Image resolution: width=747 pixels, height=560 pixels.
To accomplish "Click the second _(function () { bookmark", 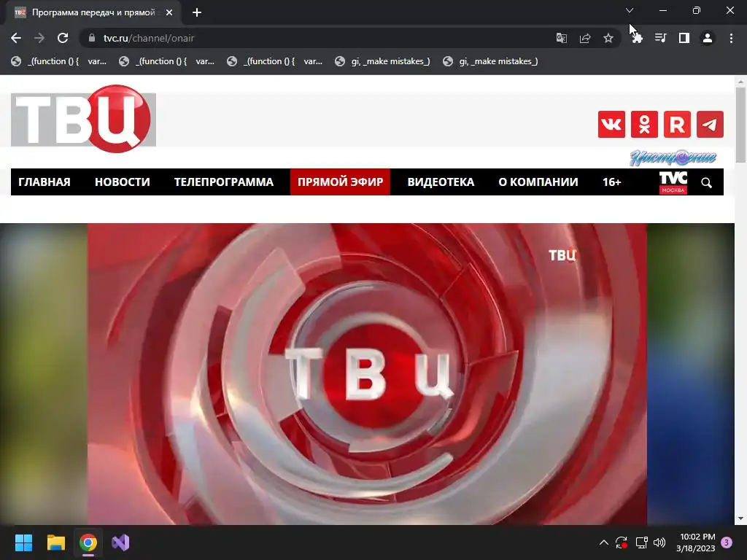I will coord(167,61).
